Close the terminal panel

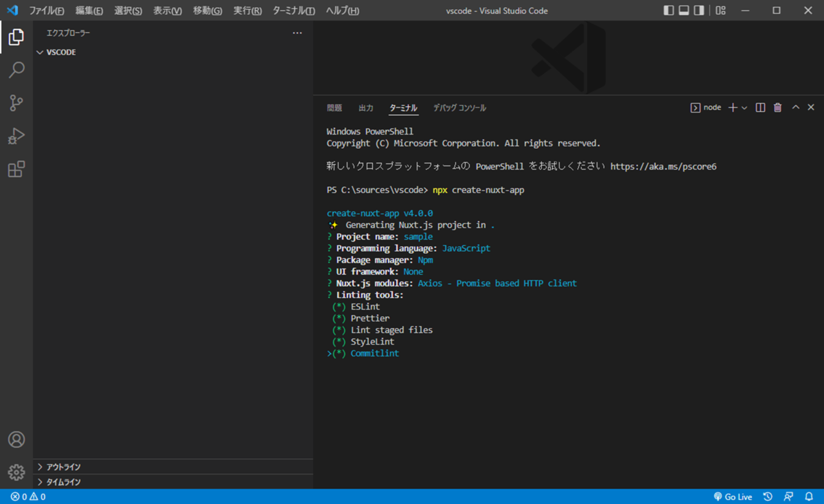pos(811,108)
